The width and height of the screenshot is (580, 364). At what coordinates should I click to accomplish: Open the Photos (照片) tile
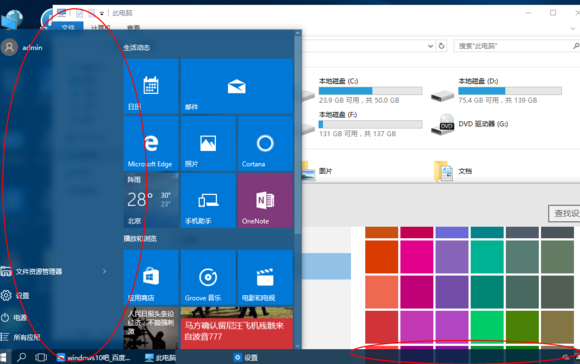[208, 143]
